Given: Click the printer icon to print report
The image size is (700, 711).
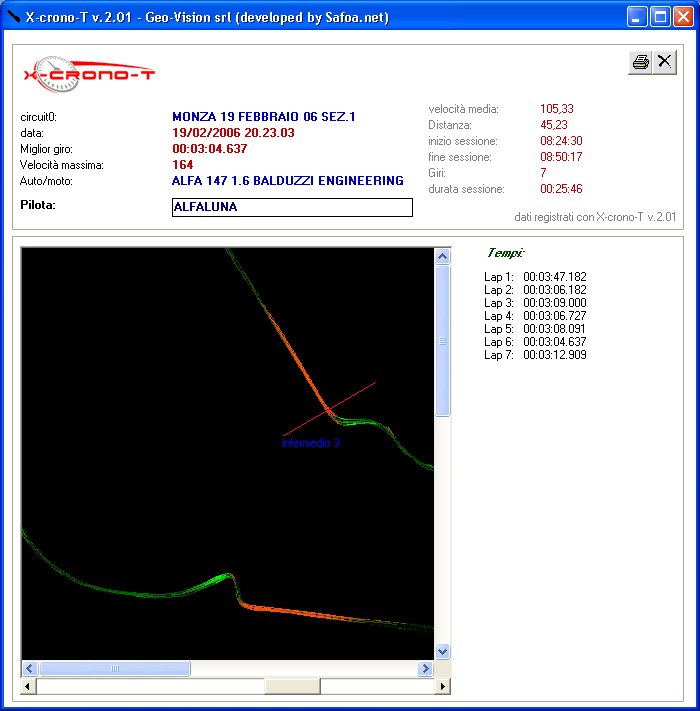Looking at the screenshot, I should point(640,62).
